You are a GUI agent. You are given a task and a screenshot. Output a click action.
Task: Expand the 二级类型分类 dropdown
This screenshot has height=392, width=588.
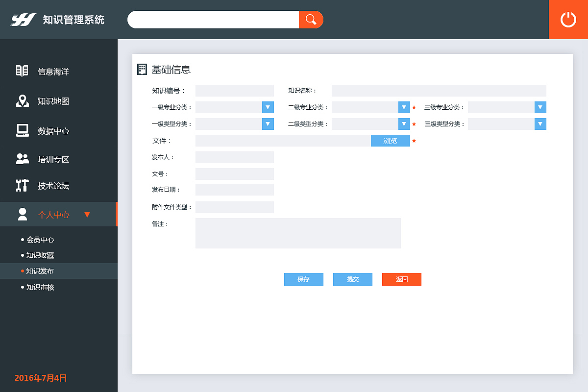[x=404, y=123]
